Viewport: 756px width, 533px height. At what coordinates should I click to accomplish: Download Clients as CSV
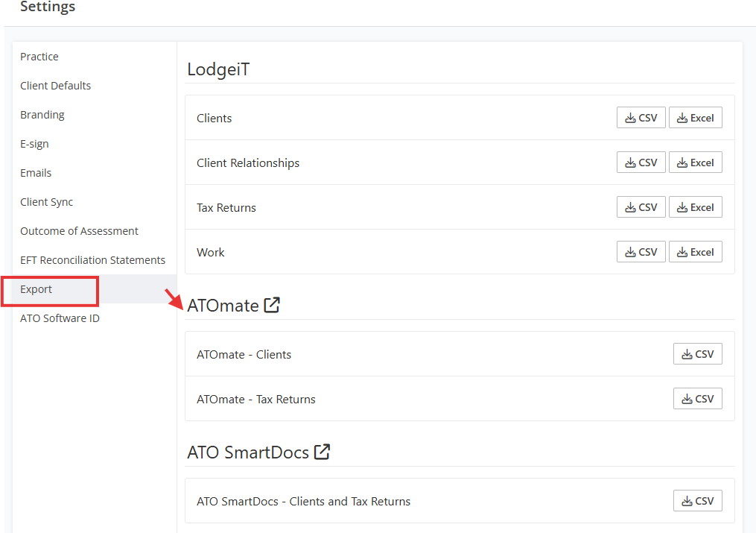641,118
